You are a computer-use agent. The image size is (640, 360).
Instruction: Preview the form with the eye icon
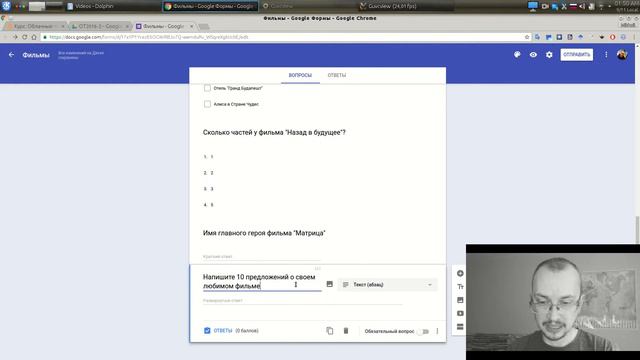point(533,55)
